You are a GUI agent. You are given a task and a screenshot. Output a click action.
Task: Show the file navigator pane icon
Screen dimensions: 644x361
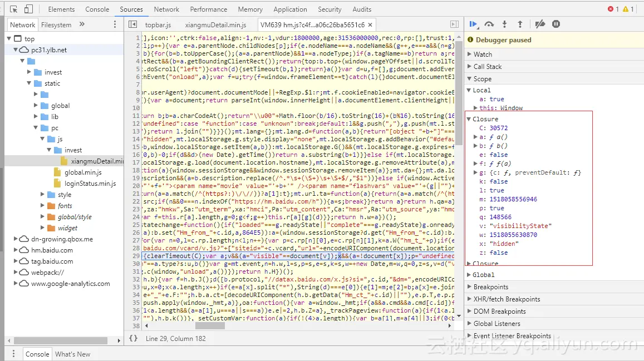[132, 24]
